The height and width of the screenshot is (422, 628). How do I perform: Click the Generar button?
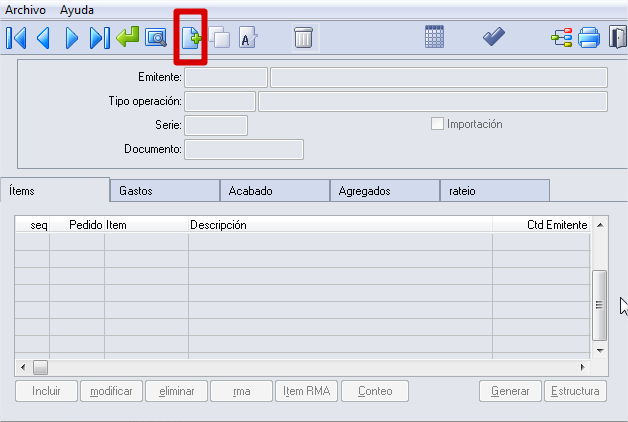pyautogui.click(x=510, y=391)
